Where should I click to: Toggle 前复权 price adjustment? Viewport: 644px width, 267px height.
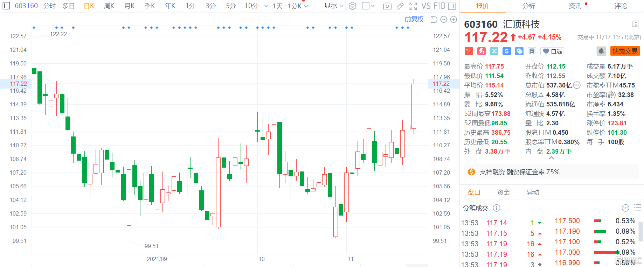pyautogui.click(x=414, y=19)
